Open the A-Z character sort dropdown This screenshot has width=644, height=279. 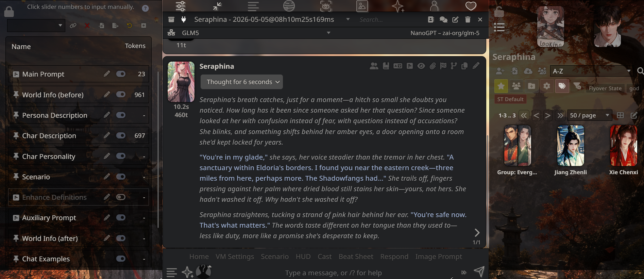[591, 71]
